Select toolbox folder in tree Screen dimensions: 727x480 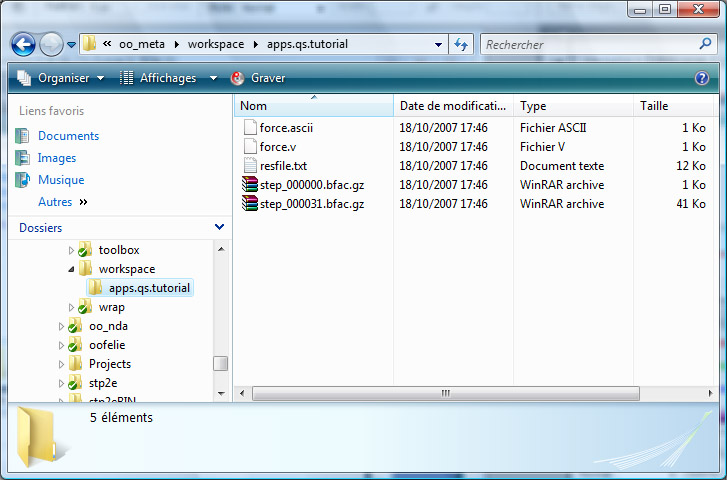point(119,250)
